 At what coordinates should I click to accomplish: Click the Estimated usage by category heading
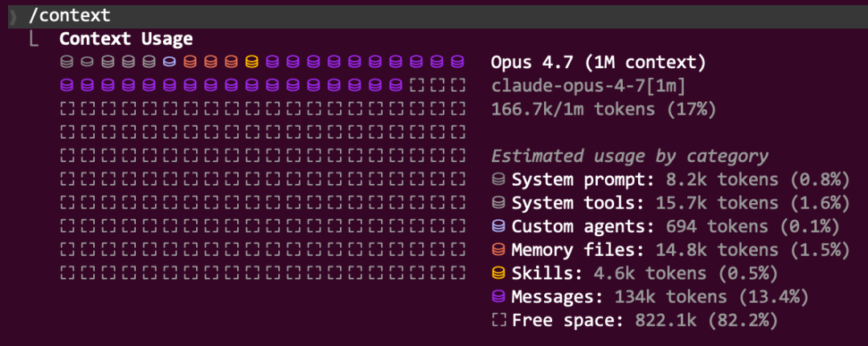pyautogui.click(x=629, y=157)
